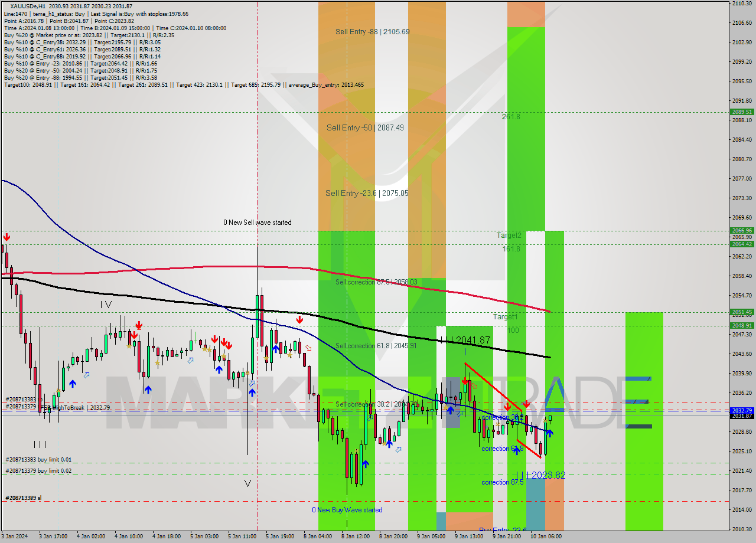The image size is (756, 543).
Task: Click the 2010.30 price scale value
Action: coord(742,529)
